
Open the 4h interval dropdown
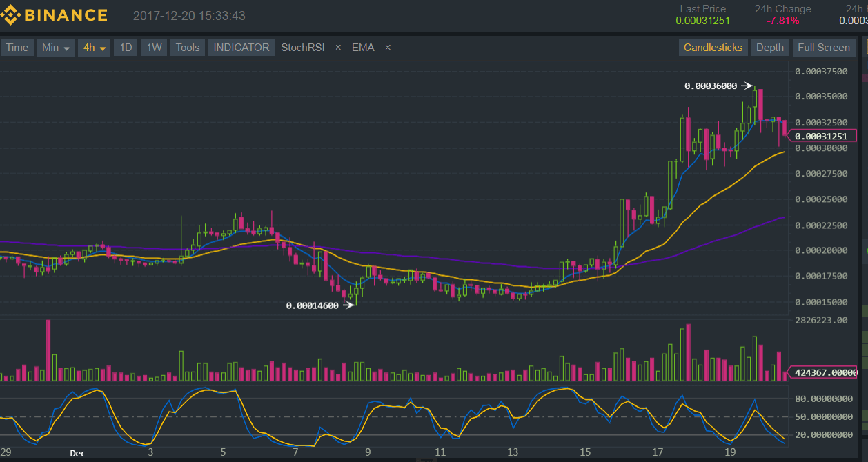pos(94,48)
